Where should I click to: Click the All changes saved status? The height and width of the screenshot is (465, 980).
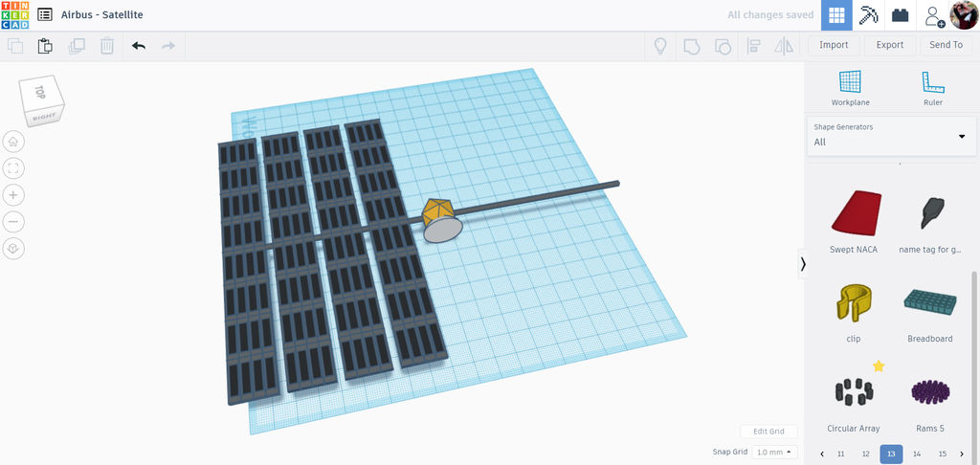(x=770, y=14)
